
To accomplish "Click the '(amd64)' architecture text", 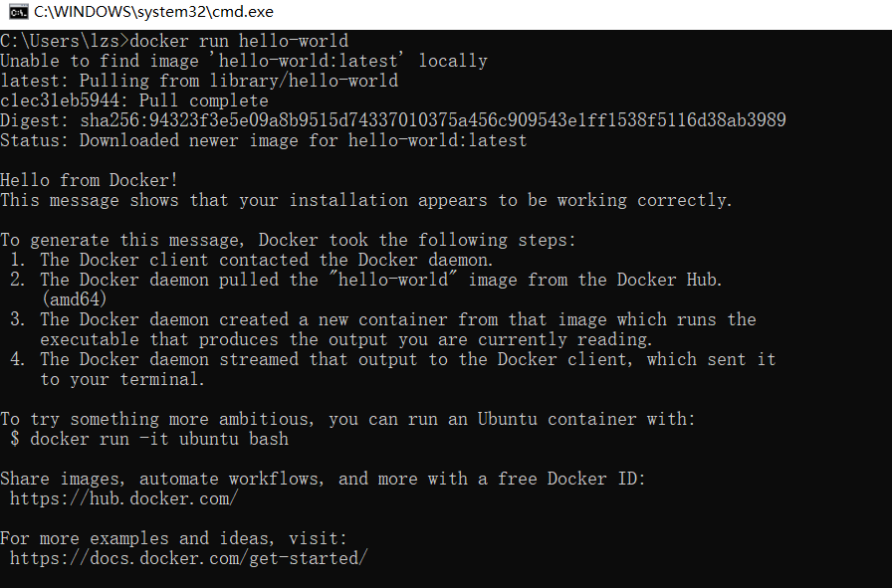I will pyautogui.click(x=74, y=299).
